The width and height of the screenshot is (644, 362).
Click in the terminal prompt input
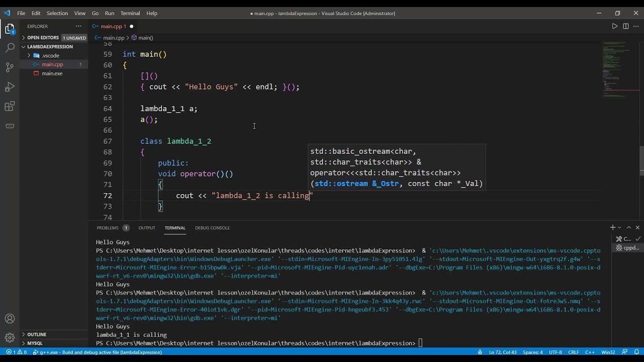[421, 343]
